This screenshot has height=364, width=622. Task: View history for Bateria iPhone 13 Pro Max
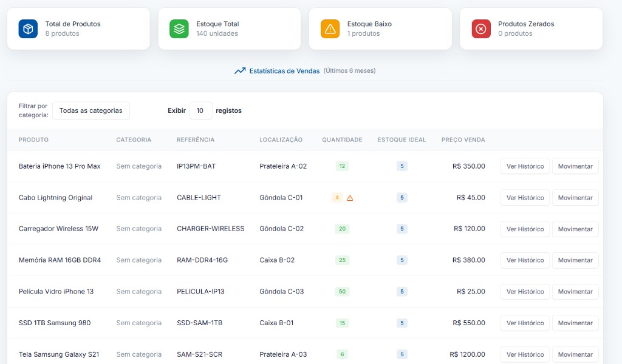pyautogui.click(x=525, y=166)
